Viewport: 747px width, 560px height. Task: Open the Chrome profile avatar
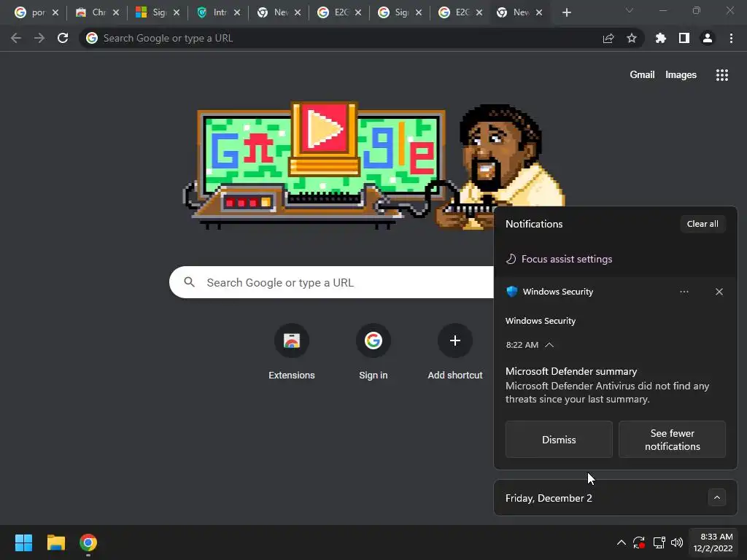708,38
